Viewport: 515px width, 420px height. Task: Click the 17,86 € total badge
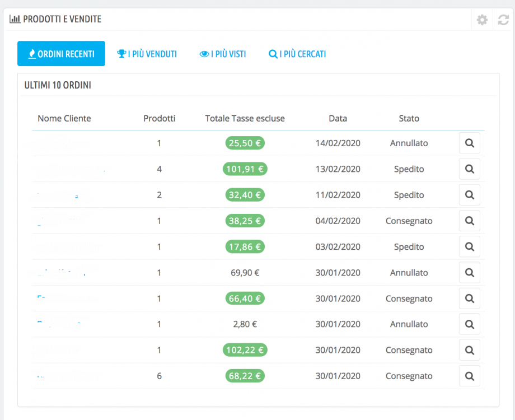point(245,246)
